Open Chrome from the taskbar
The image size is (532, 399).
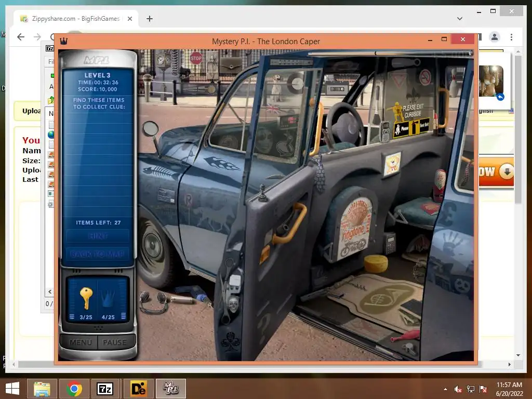pos(74,389)
